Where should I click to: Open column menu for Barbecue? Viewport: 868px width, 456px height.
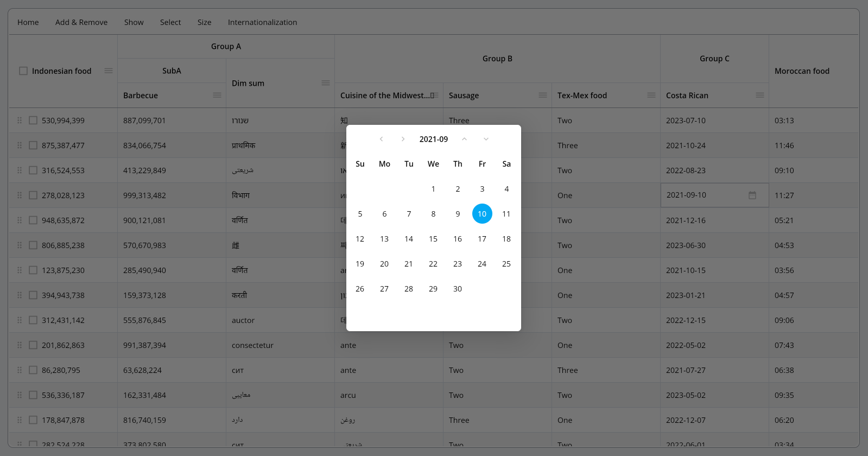pyautogui.click(x=217, y=96)
